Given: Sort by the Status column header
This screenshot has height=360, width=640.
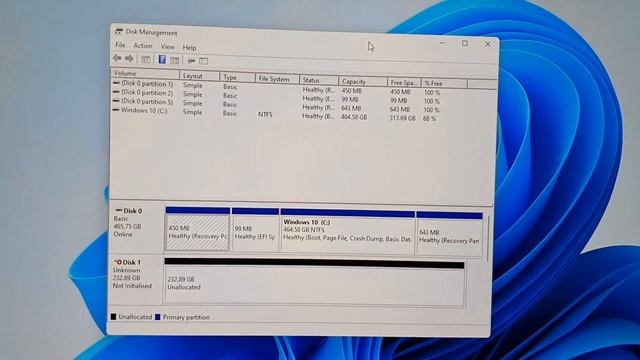Looking at the screenshot, I should tap(319, 80).
